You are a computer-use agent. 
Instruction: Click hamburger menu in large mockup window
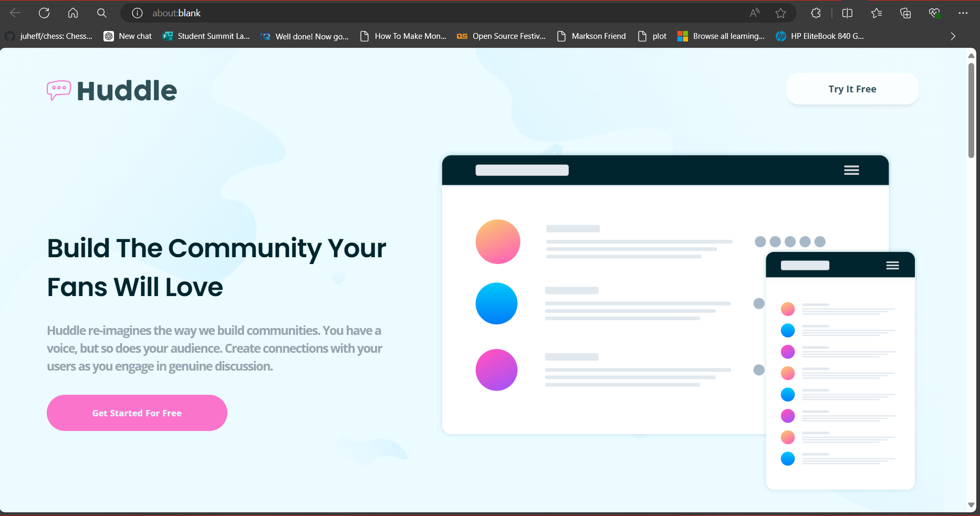[851, 170]
